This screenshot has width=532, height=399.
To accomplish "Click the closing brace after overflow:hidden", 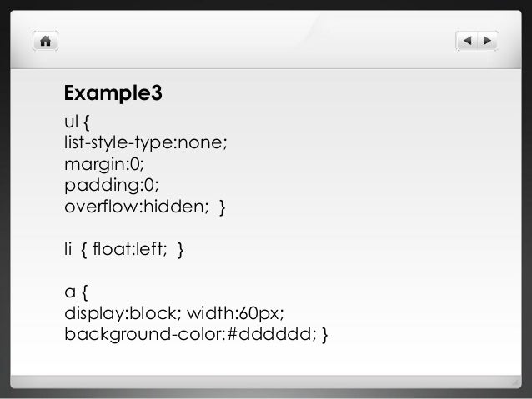I will click(223, 207).
